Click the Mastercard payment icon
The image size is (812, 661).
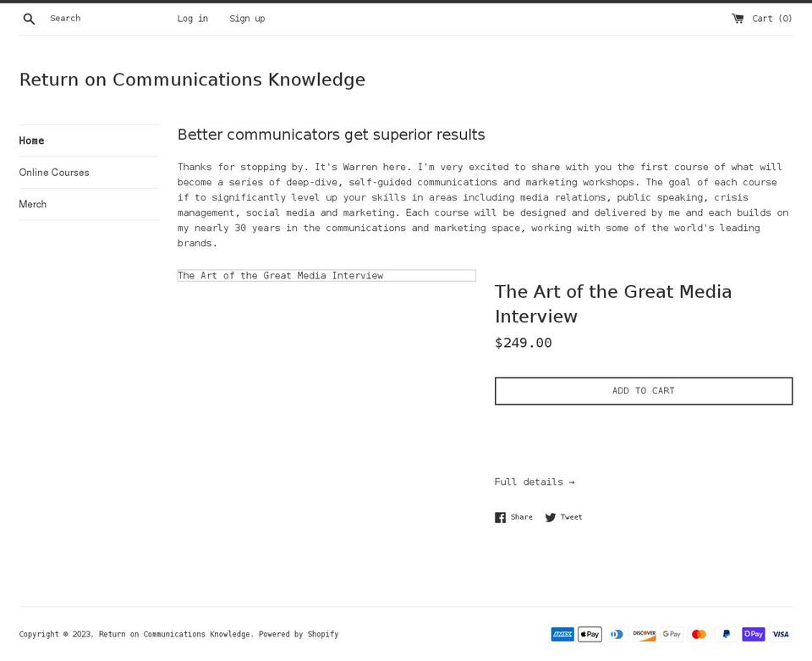pyautogui.click(x=699, y=634)
